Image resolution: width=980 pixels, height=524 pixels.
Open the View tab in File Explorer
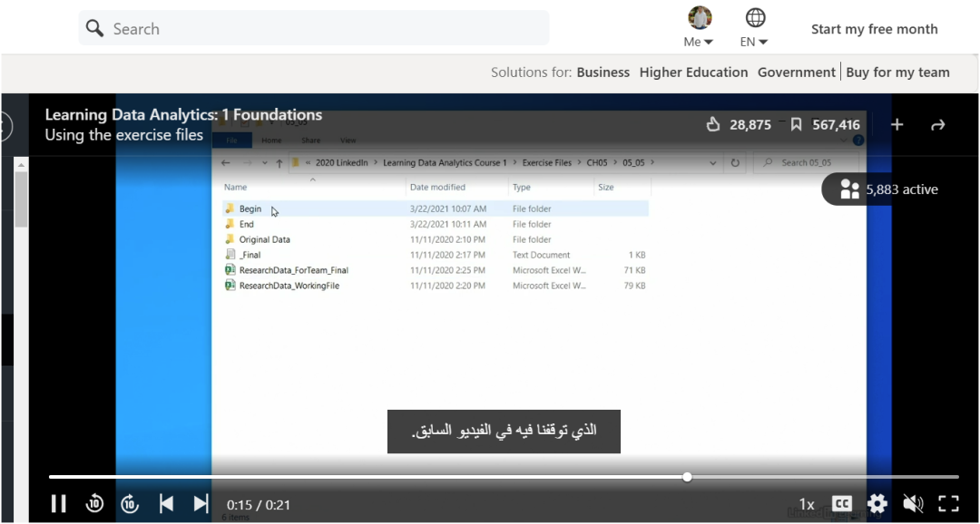(x=348, y=141)
